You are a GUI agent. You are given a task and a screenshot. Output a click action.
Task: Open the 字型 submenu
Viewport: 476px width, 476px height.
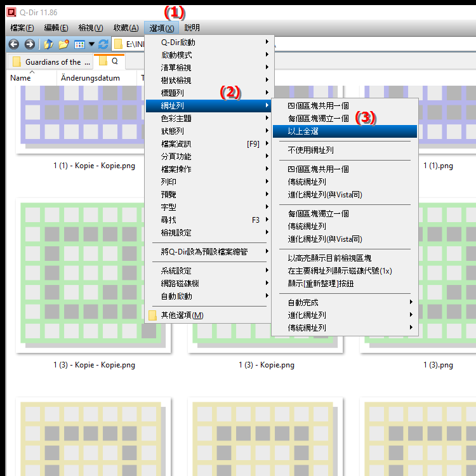pos(209,208)
